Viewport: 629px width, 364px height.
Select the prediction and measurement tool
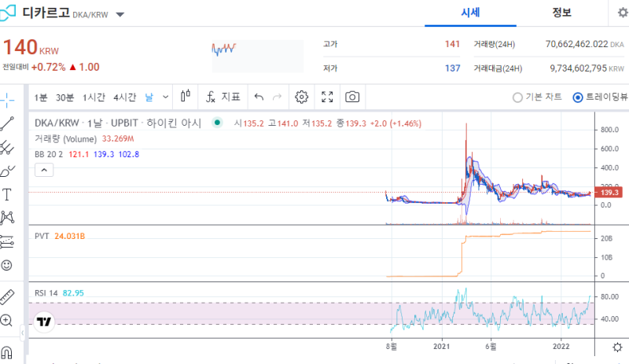point(7,241)
